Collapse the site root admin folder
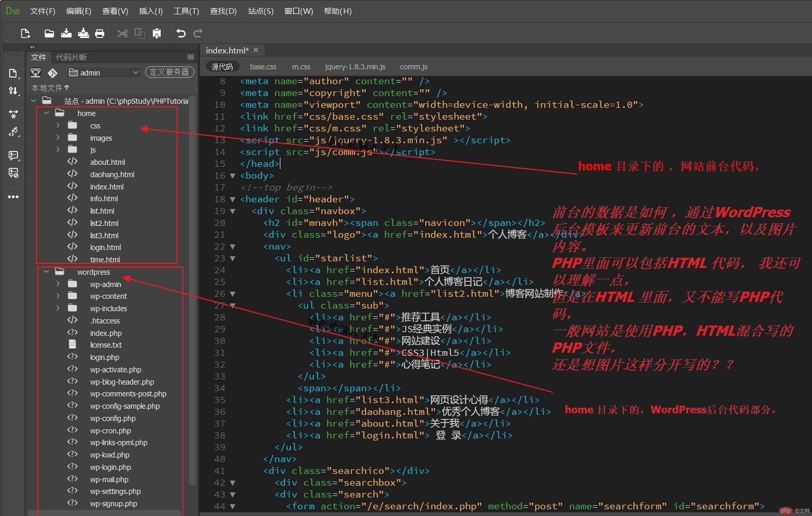Screen dimensions: 812x516 (x=34, y=101)
